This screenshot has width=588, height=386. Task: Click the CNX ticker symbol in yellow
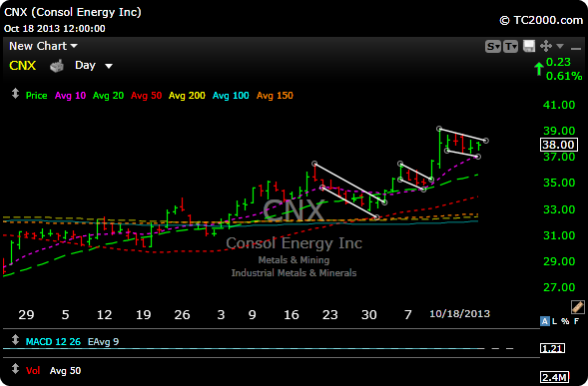pyautogui.click(x=23, y=66)
